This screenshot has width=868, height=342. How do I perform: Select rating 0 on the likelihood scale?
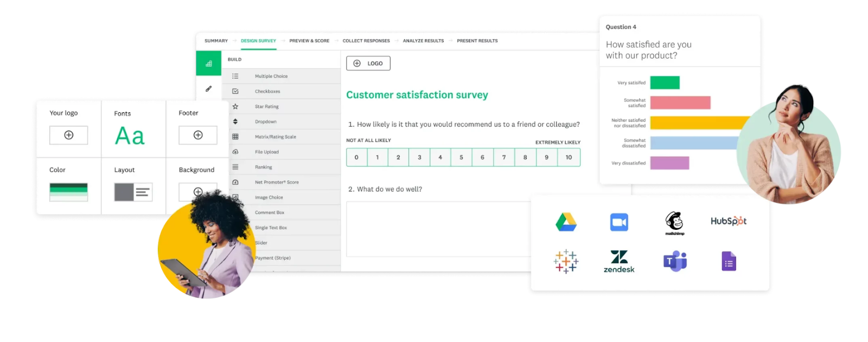point(356,157)
